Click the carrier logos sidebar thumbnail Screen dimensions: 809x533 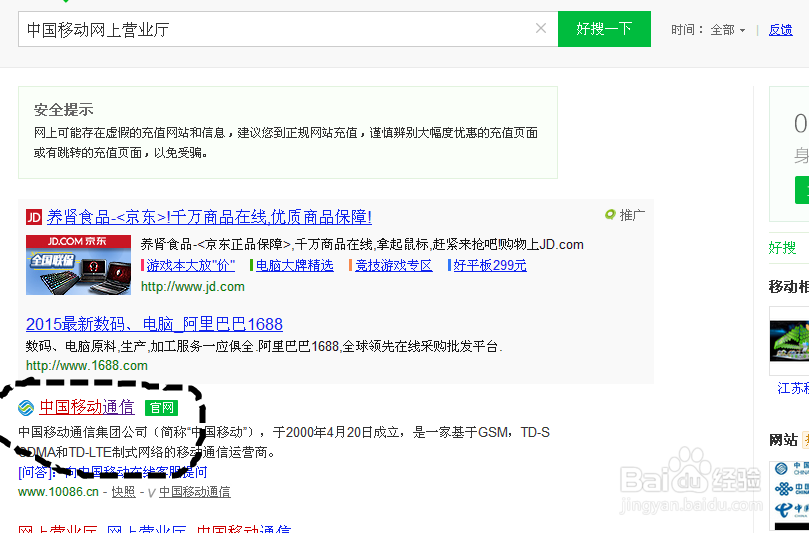click(789, 494)
